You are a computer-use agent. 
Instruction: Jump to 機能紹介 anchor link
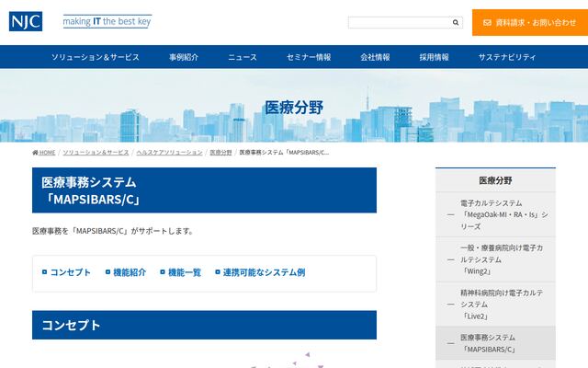click(130, 272)
